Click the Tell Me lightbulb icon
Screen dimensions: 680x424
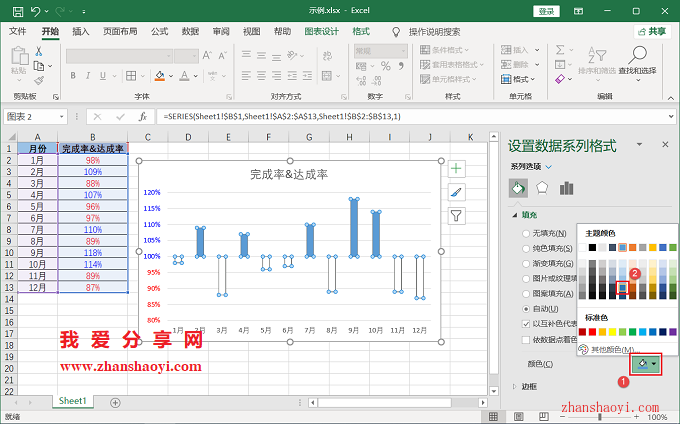coord(396,32)
